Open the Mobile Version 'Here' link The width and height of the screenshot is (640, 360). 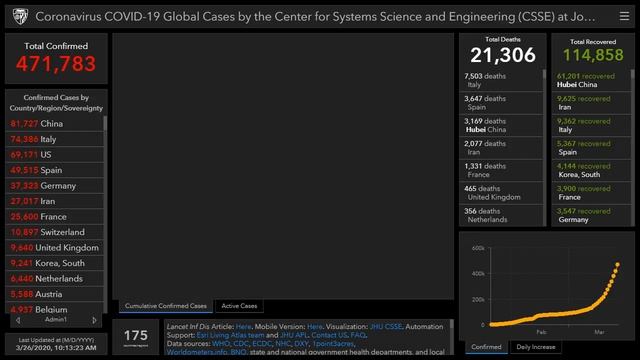[x=315, y=327]
